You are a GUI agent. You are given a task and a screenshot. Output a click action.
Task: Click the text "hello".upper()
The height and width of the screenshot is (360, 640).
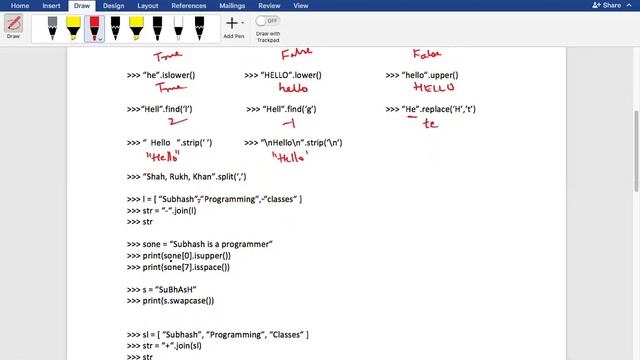422,75
